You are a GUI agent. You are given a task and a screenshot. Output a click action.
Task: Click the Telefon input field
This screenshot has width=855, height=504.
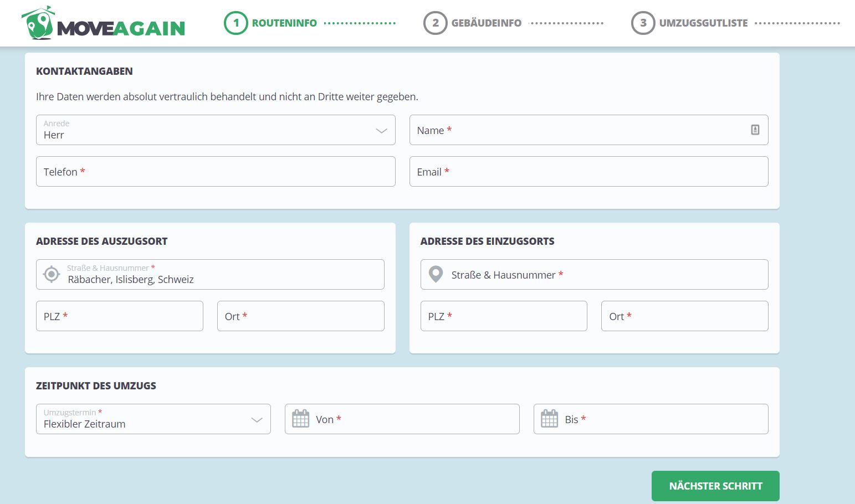(x=216, y=171)
